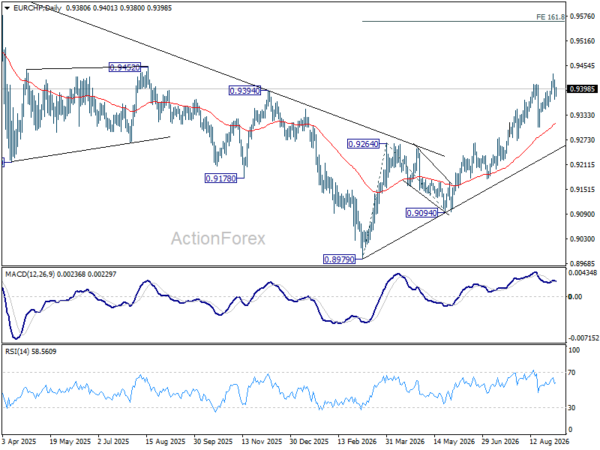Select the 0.93940 price label

[x=245, y=91]
